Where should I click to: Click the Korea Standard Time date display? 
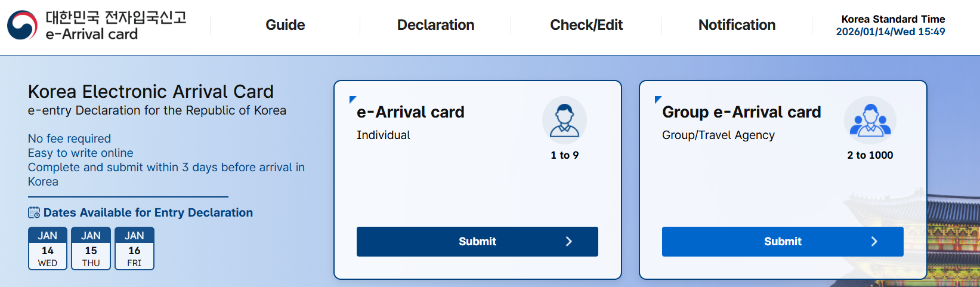[890, 32]
